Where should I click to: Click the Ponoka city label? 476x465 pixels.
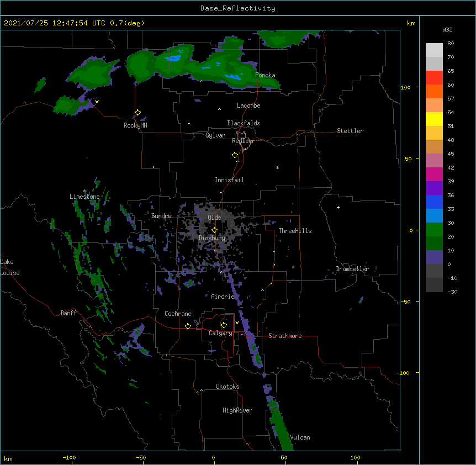point(265,75)
